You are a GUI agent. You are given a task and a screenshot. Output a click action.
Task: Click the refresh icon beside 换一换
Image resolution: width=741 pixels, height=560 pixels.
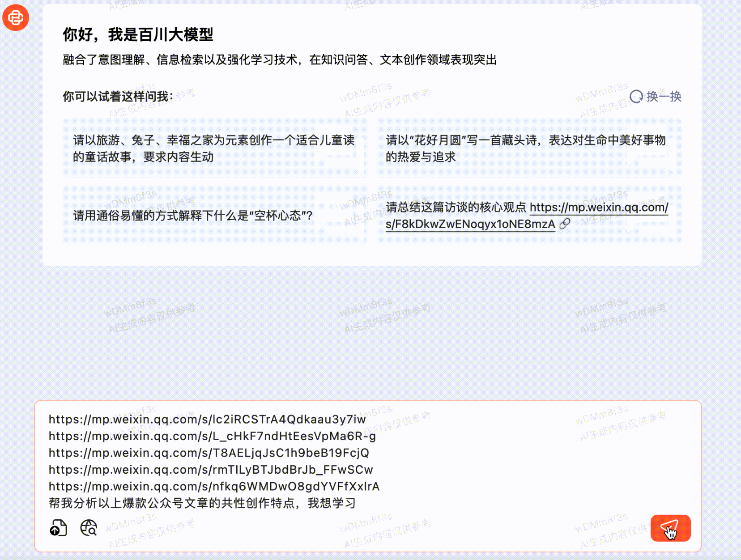click(636, 96)
